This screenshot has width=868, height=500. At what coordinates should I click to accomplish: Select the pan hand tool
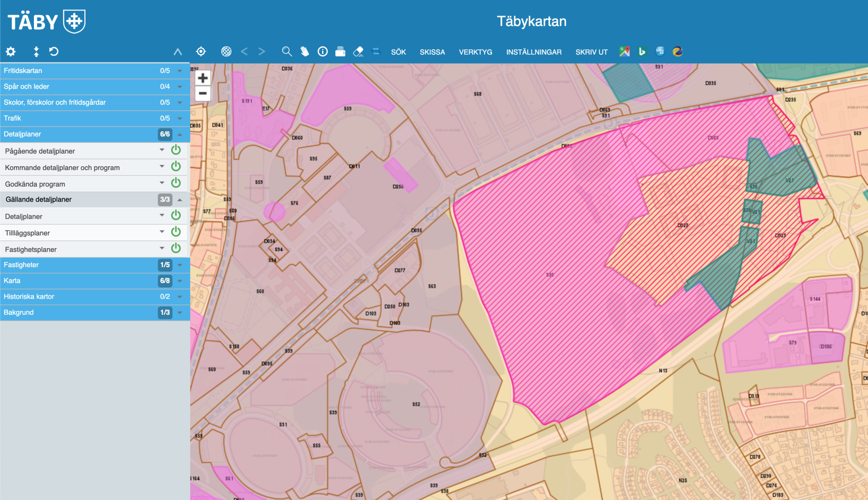coord(305,52)
